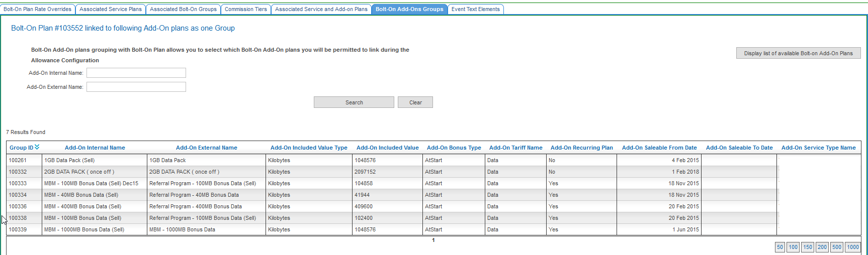Set page size to 50 results
The height and width of the screenshot is (255, 868).
point(779,247)
